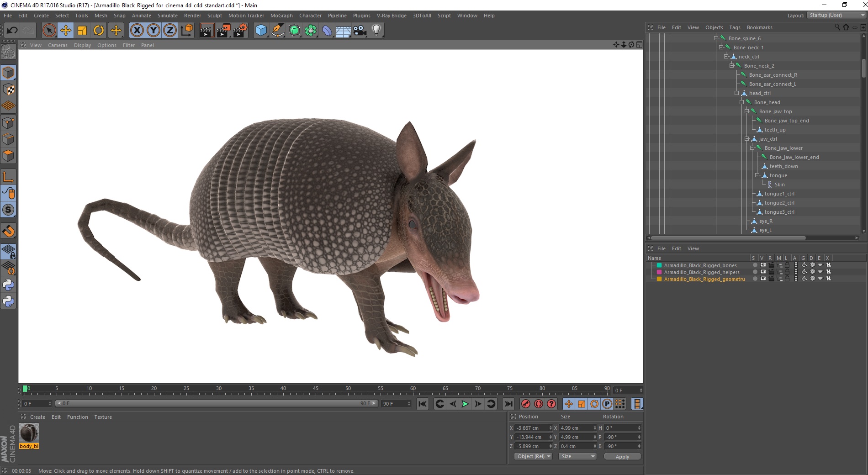Open Object Manager Tags menu

click(x=735, y=27)
